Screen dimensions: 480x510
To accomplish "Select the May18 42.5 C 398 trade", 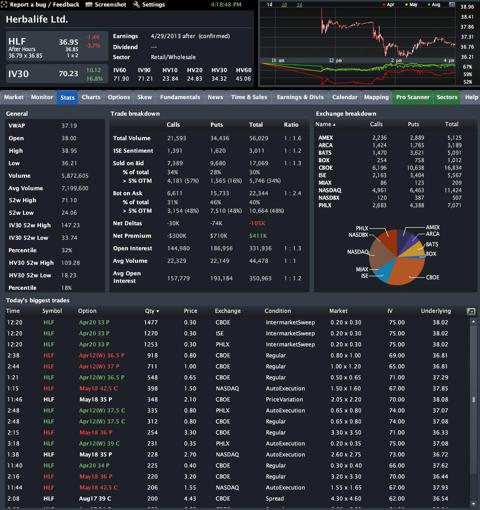I will point(237,388).
